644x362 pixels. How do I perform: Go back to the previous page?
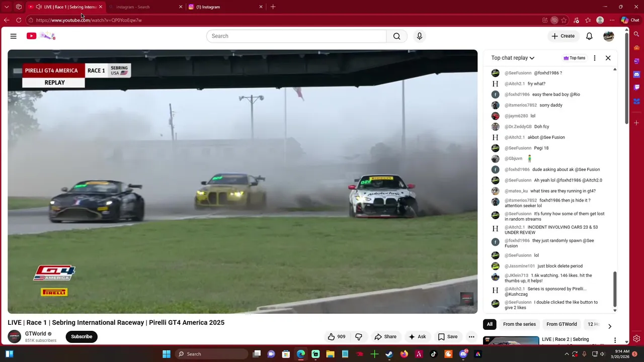(7, 20)
